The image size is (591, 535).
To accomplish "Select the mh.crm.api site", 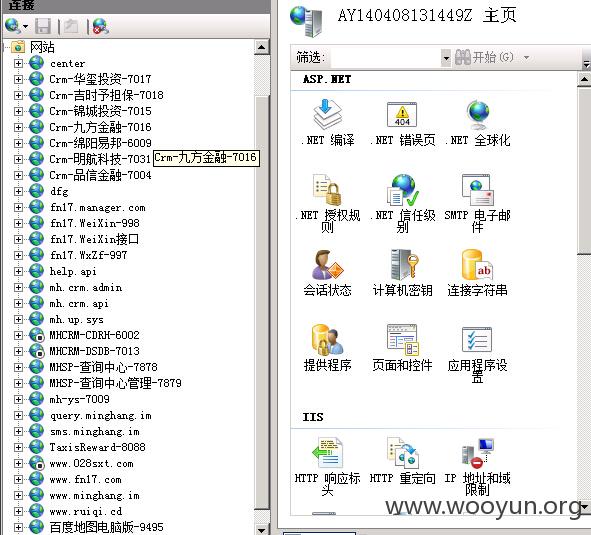I will click(79, 304).
